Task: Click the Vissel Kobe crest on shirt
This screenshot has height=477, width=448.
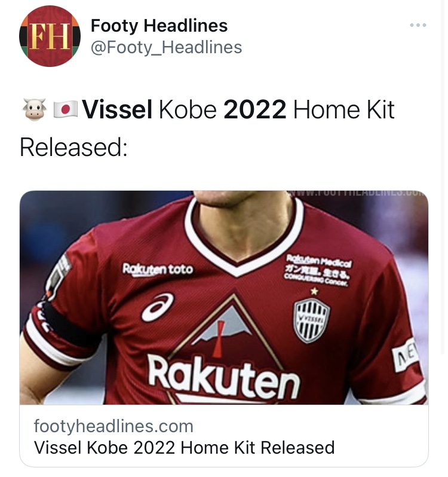Action: [312, 320]
